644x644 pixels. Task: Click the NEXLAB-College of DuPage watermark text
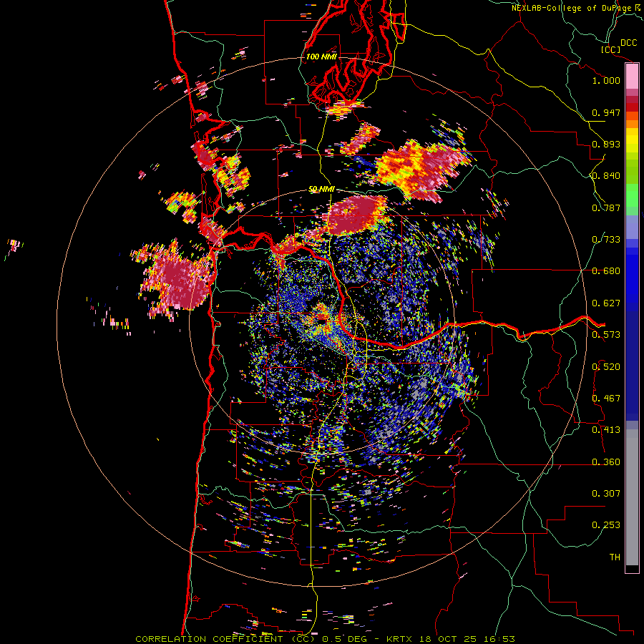(575, 8)
